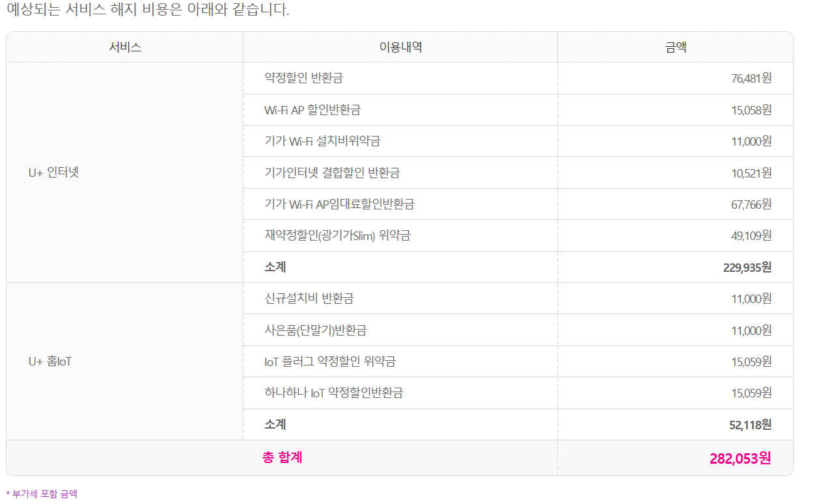Click 재약정할인(광기가Slim) 위약금 entry

coord(337,235)
